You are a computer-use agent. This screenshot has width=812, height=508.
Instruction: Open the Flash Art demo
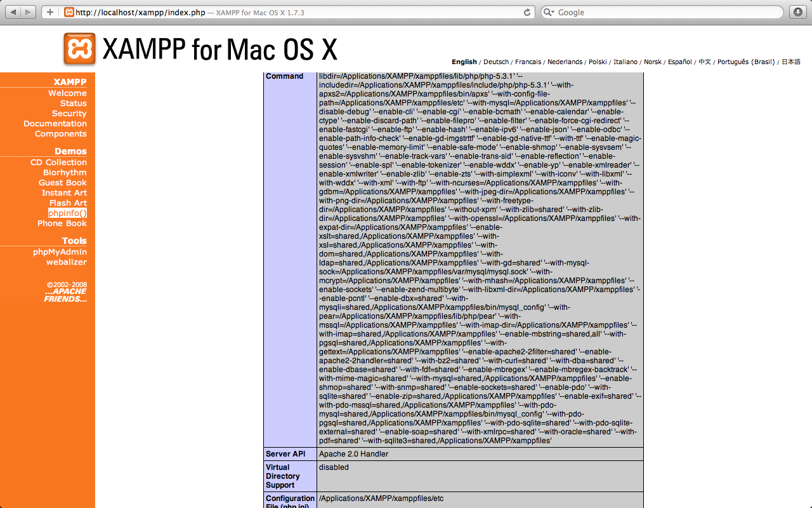68,203
